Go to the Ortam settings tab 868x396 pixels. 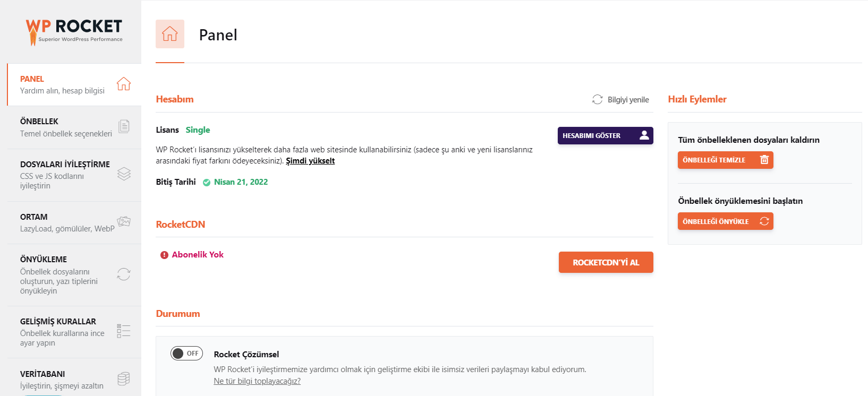(x=67, y=222)
